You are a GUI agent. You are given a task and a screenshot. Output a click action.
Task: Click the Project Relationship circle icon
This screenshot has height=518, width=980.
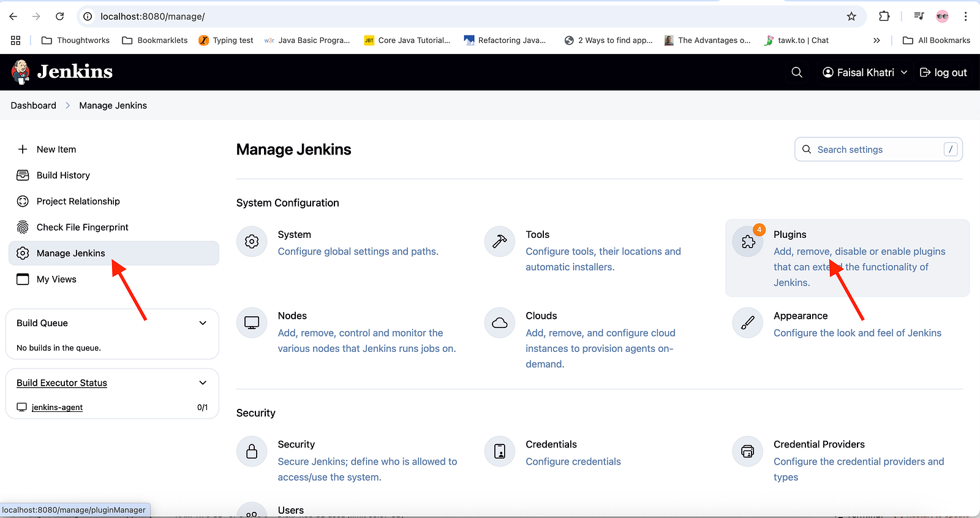click(x=23, y=201)
